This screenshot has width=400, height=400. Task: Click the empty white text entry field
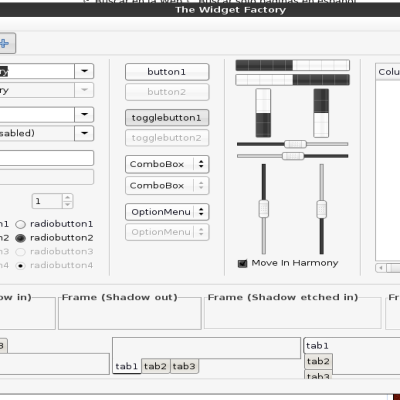(x=46, y=158)
